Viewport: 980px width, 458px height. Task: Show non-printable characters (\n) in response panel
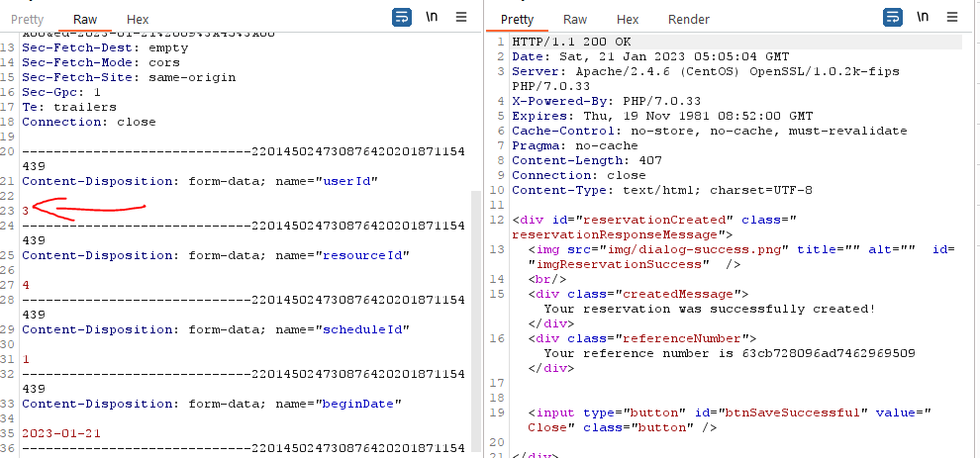[x=923, y=17]
